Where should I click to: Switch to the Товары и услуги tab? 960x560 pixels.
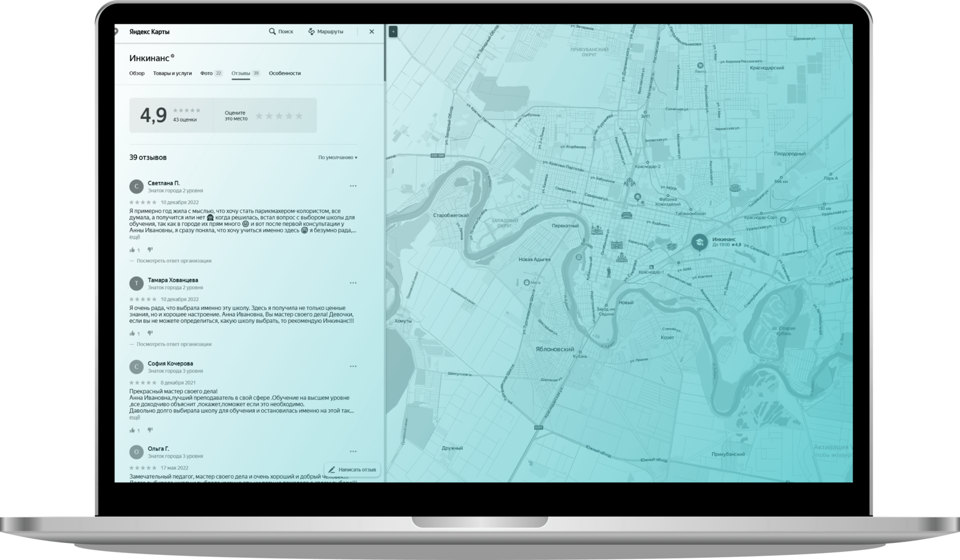[172, 73]
